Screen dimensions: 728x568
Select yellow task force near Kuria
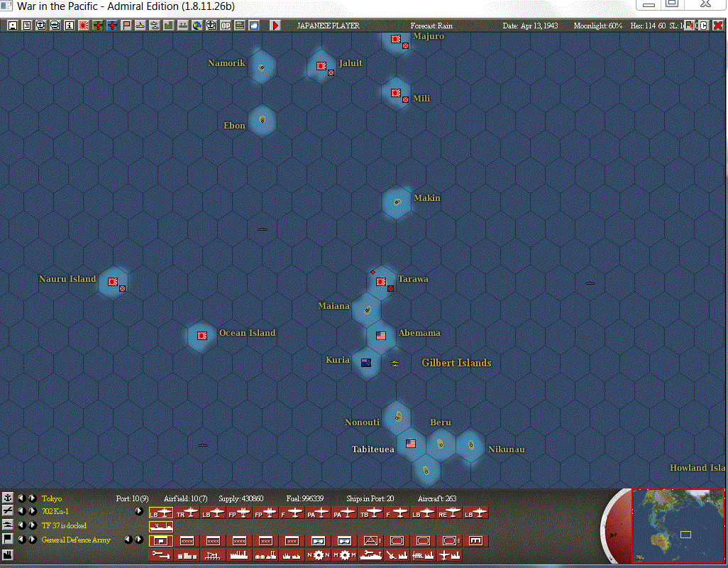click(395, 364)
